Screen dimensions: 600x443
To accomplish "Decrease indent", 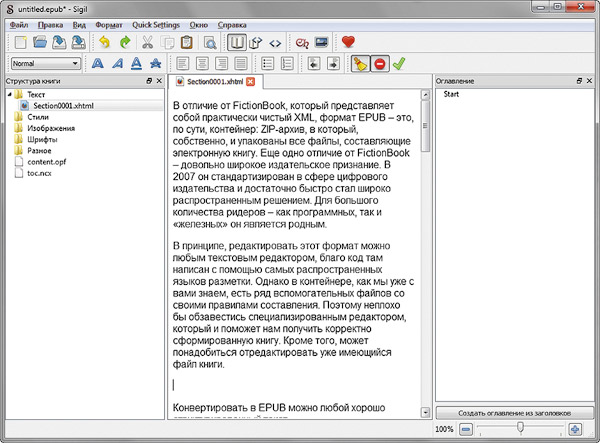I will tap(314, 64).
